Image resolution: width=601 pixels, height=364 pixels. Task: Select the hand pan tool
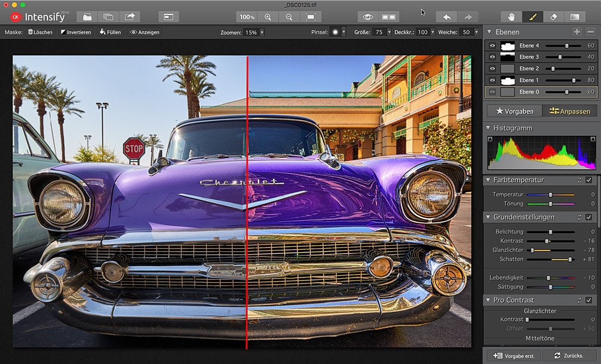511,17
